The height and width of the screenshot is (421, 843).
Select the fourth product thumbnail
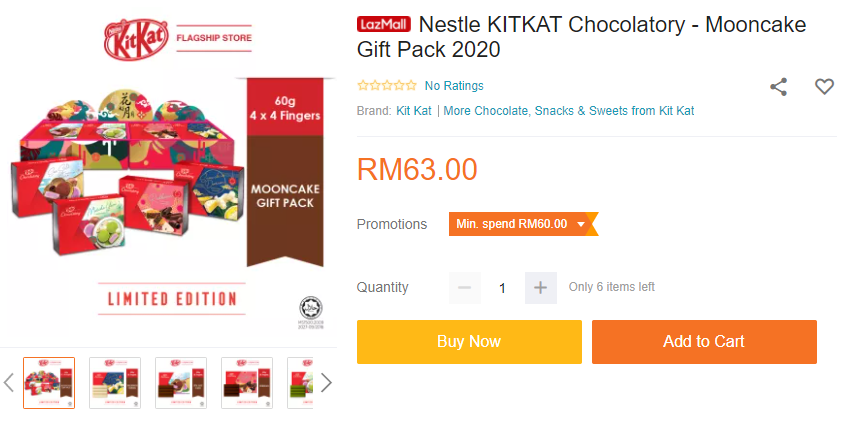pyautogui.click(x=247, y=382)
